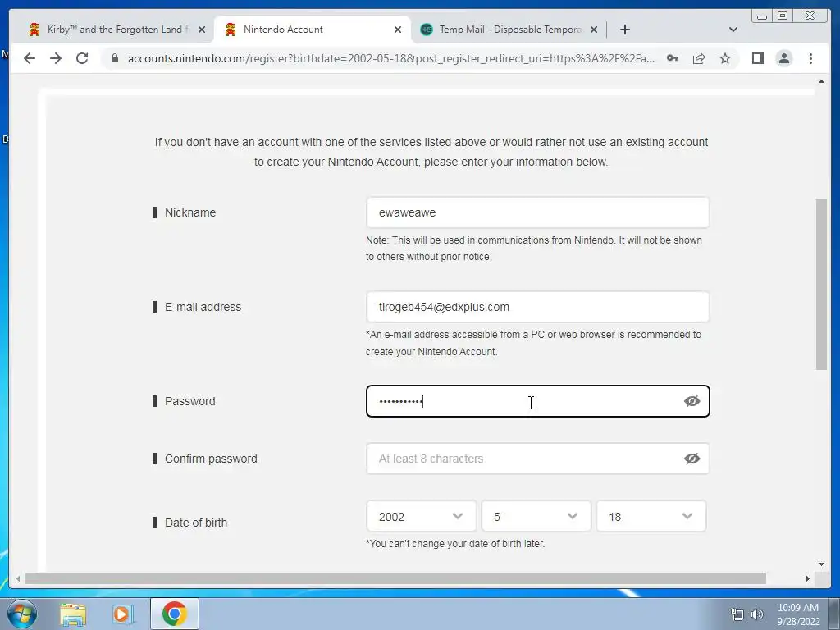Click the horizontal scroll left arrow
The image size is (840, 630).
pos(18,578)
